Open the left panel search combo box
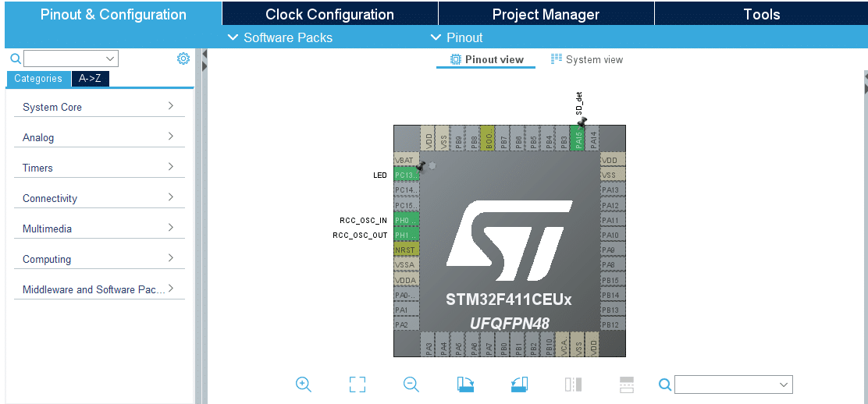The image size is (868, 404). point(71,58)
